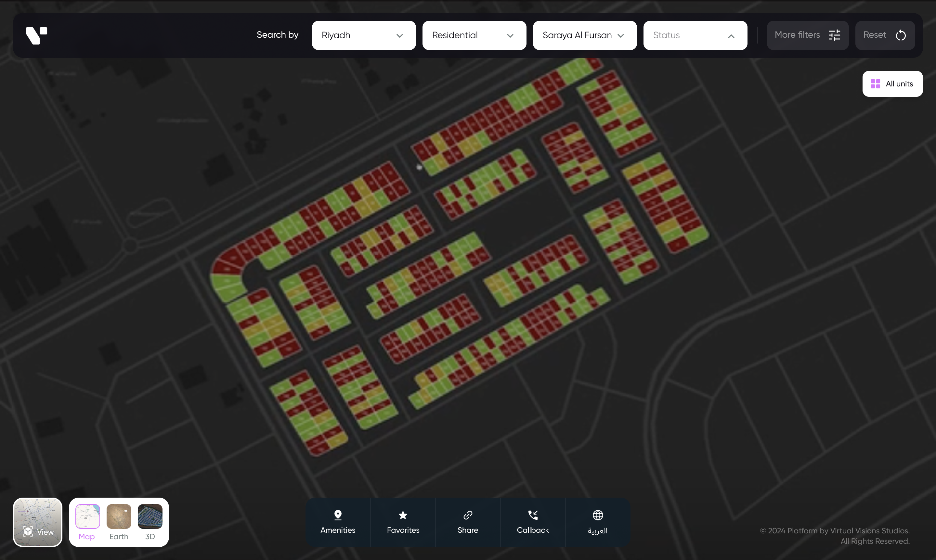Request a Callback via the phone icon
This screenshot has width=936, height=560.
[x=533, y=515]
